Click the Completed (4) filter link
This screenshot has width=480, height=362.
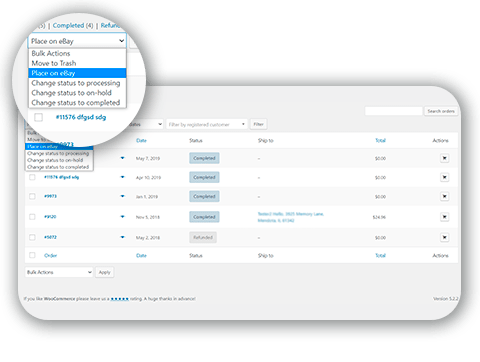click(73, 26)
